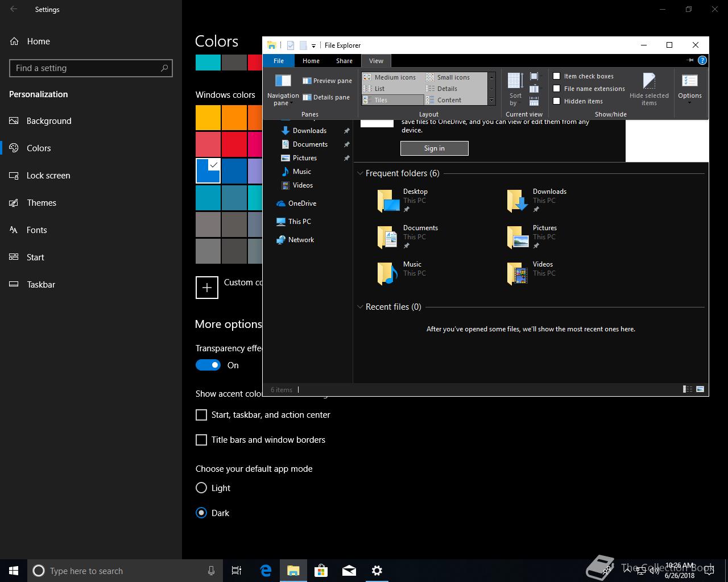This screenshot has height=582, width=728.
Task: Check Start, taskbar, and action center
Action: pyautogui.click(x=201, y=415)
